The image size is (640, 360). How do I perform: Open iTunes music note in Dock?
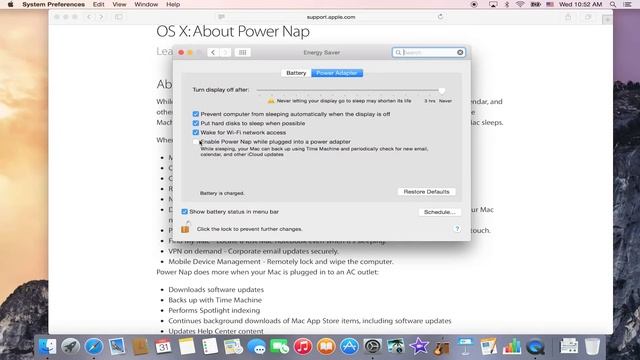302,347
